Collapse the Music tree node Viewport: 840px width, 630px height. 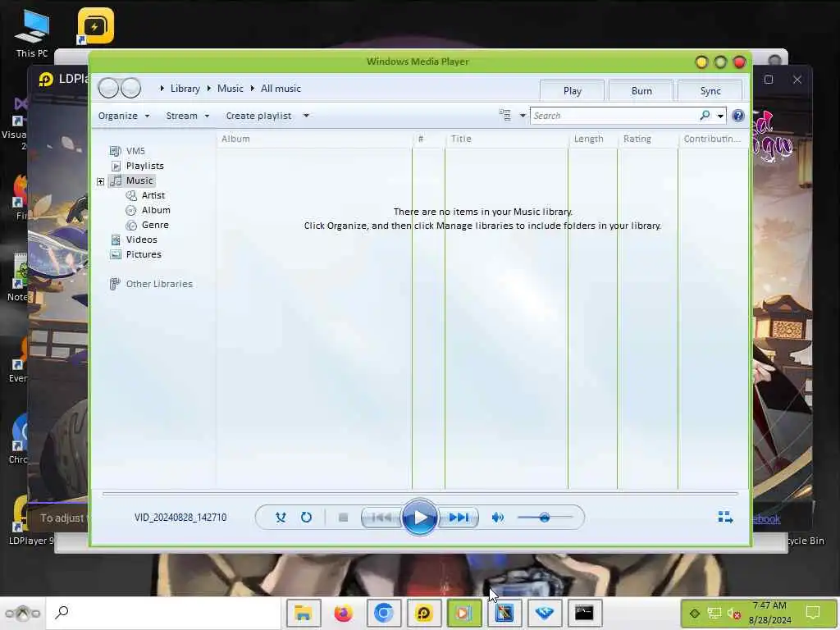tap(100, 181)
